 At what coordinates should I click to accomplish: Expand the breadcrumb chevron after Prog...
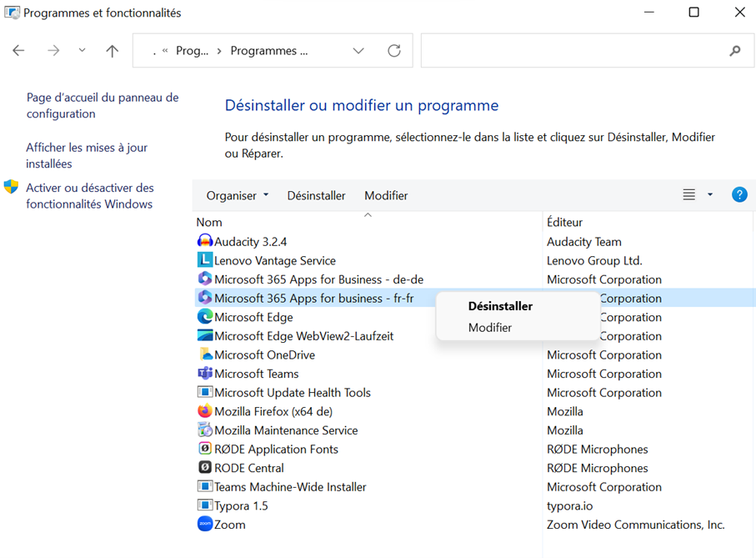click(x=219, y=51)
